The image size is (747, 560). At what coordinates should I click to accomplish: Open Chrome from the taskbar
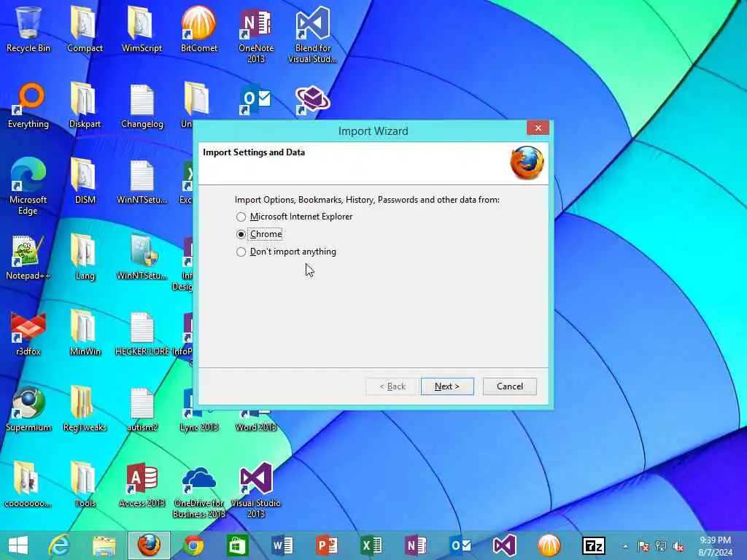[x=193, y=545]
